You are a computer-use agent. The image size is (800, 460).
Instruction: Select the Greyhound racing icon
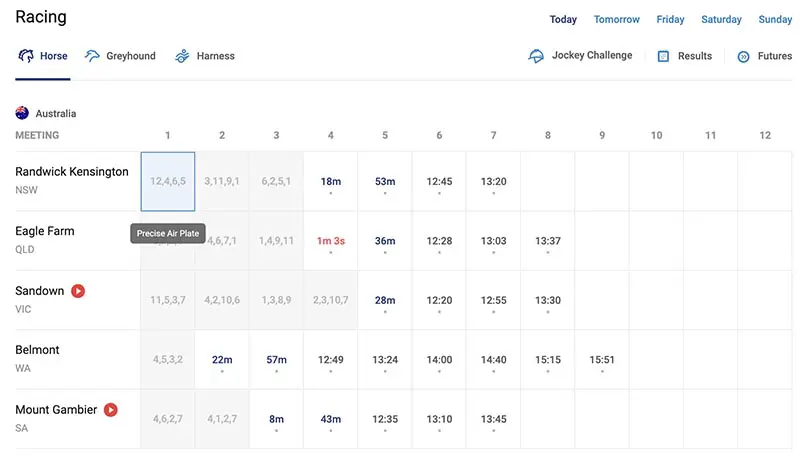93,56
